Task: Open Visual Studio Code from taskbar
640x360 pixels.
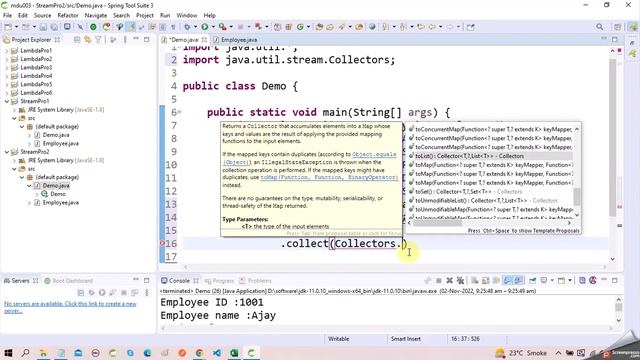Action: pyautogui.click(x=217, y=353)
